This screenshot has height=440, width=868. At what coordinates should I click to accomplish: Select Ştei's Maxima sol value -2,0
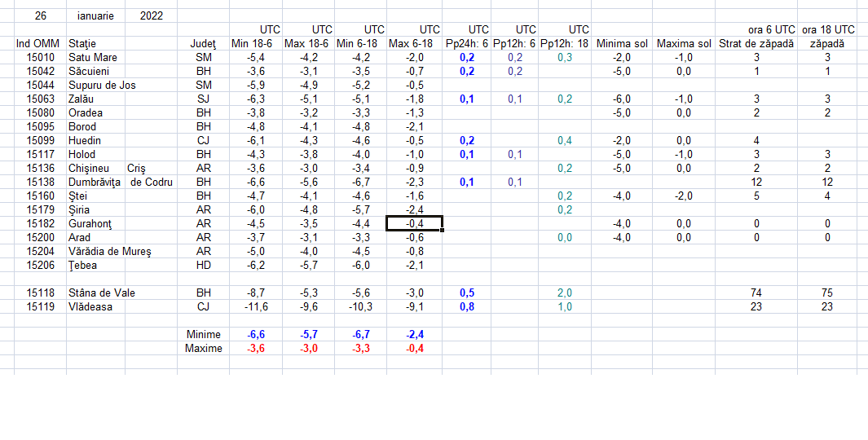[x=684, y=196]
